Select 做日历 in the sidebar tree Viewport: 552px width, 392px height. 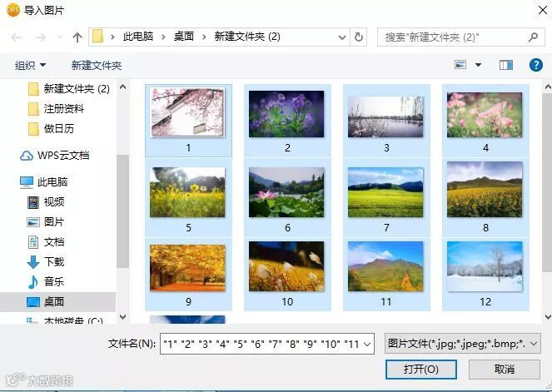pos(59,129)
